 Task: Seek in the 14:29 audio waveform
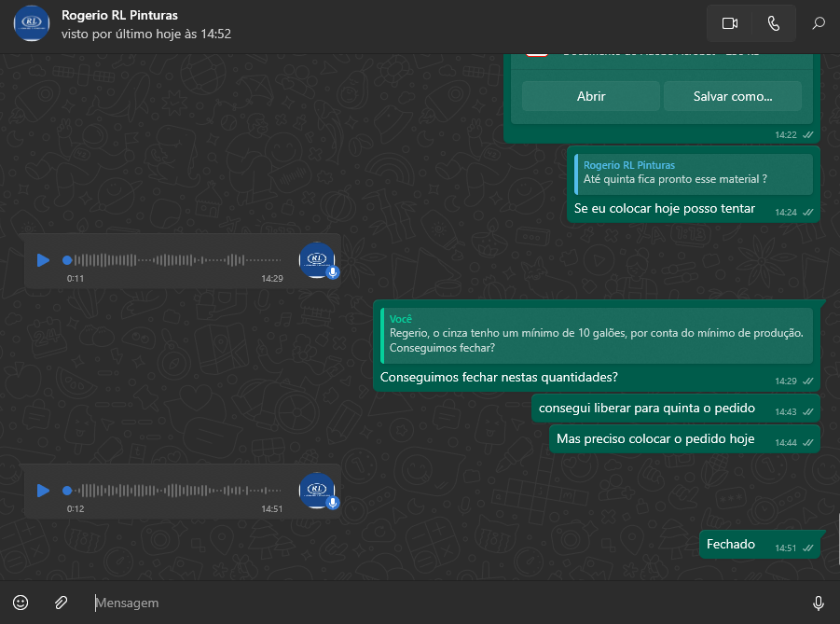click(x=177, y=260)
